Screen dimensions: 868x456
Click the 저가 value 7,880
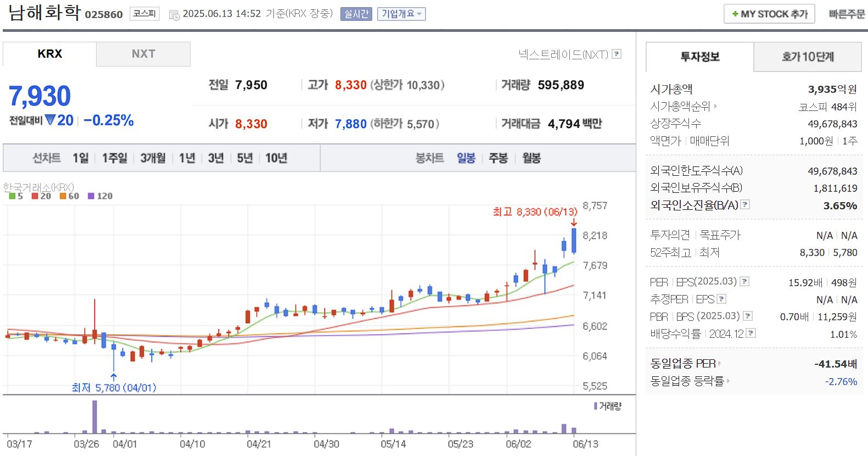(x=351, y=124)
